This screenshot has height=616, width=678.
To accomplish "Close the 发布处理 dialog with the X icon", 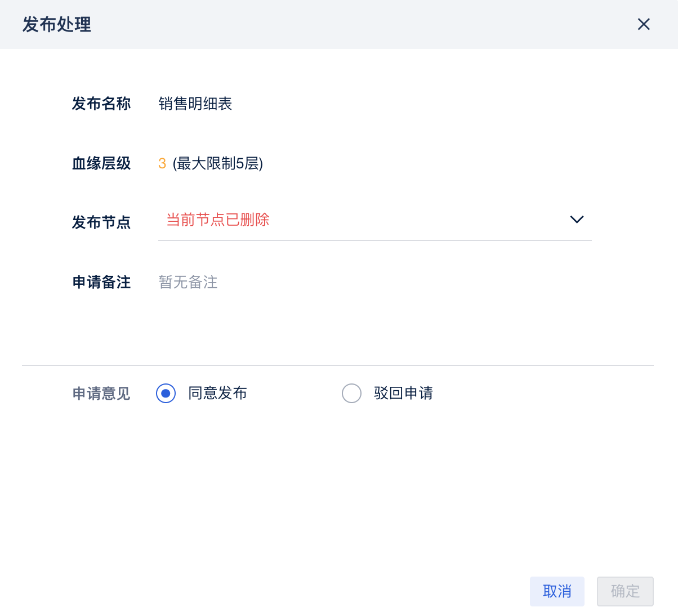I will [x=644, y=24].
